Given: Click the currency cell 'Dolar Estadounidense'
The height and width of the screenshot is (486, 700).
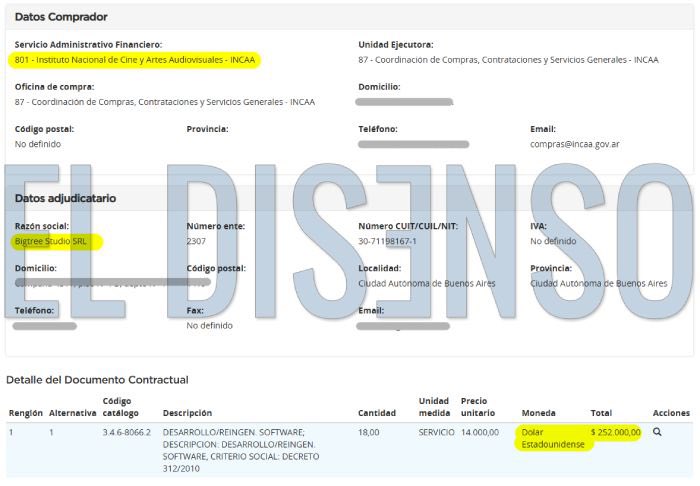Looking at the screenshot, I should (x=553, y=438).
